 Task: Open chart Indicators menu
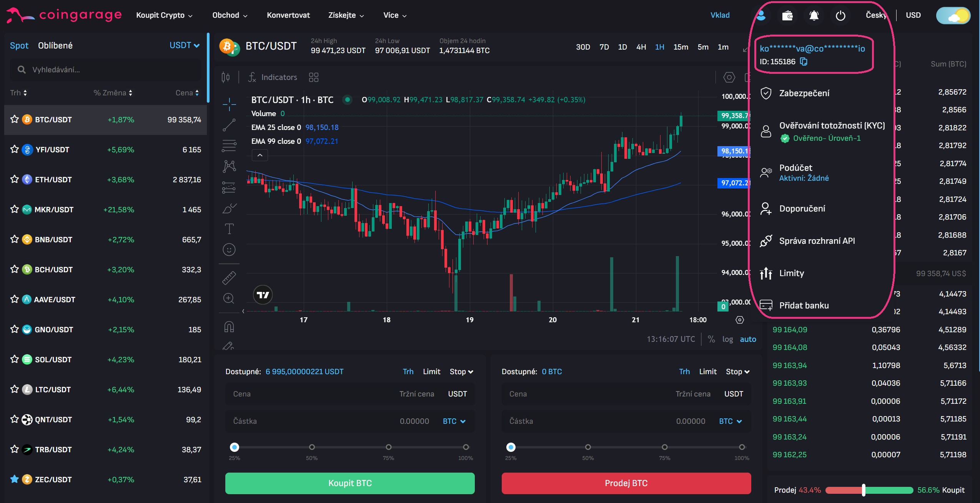(x=273, y=77)
